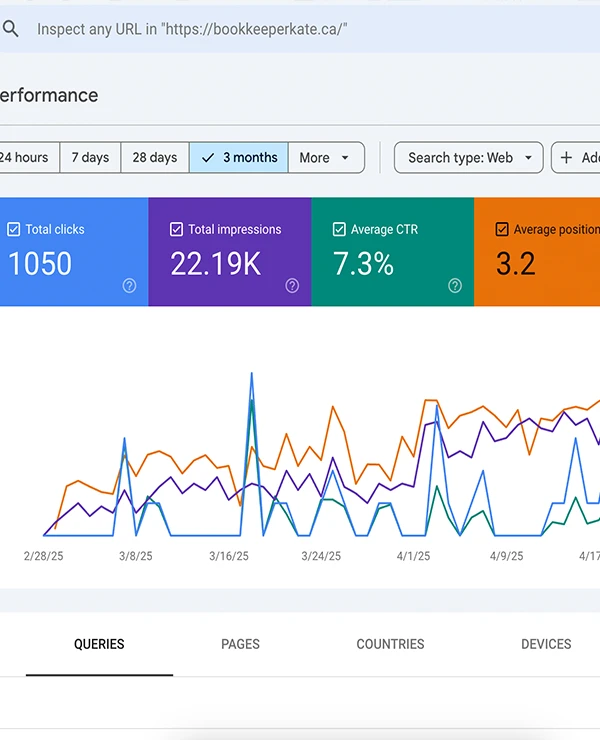
Task: Toggle the Total impressions checkbox
Action: (x=176, y=229)
